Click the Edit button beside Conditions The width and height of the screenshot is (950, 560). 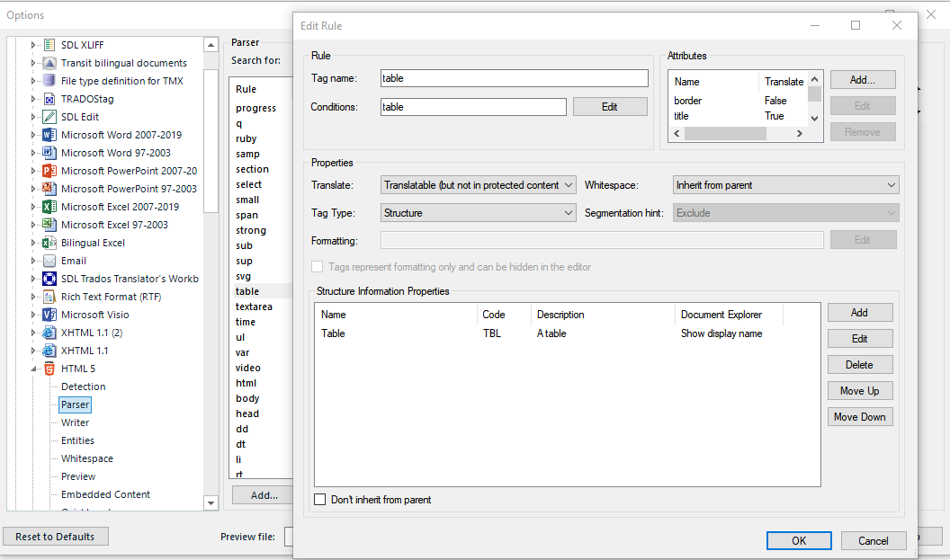click(x=609, y=107)
